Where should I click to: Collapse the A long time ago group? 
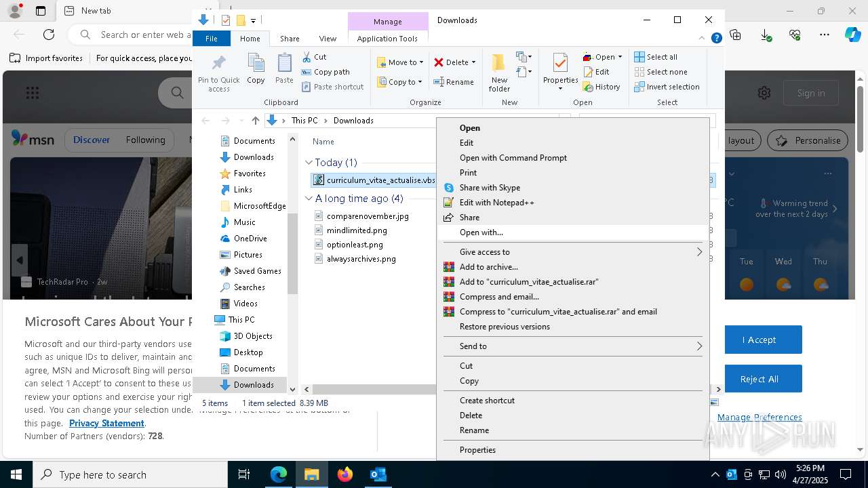click(x=309, y=199)
